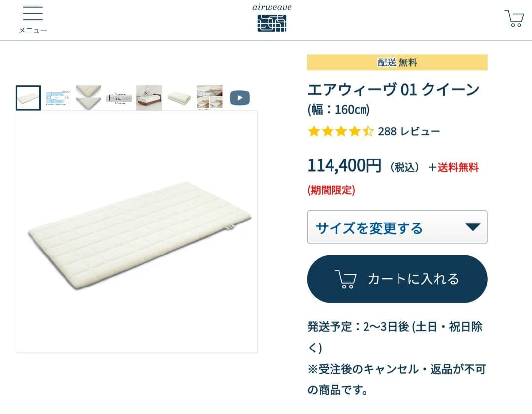Select the first mattress pad thumbnail
Screen dimensions: 532x414
[28, 97]
